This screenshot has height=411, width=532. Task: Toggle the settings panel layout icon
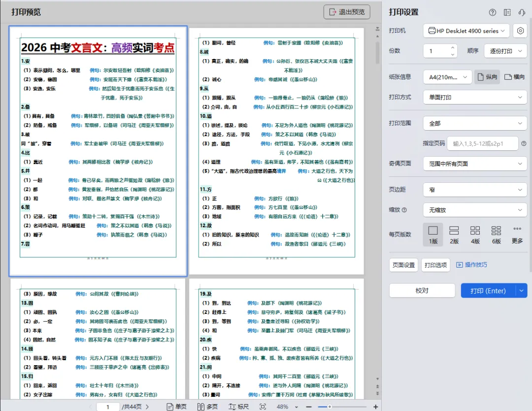point(507,12)
